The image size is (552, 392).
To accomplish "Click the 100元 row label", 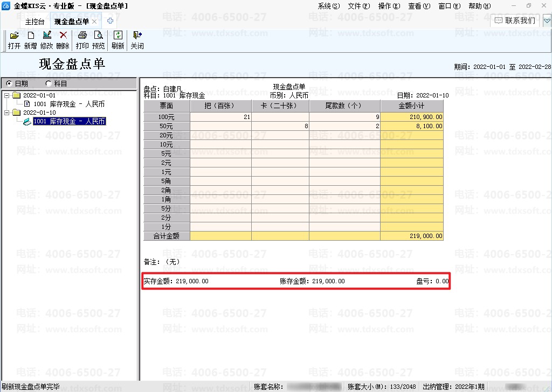I will click(x=167, y=117).
